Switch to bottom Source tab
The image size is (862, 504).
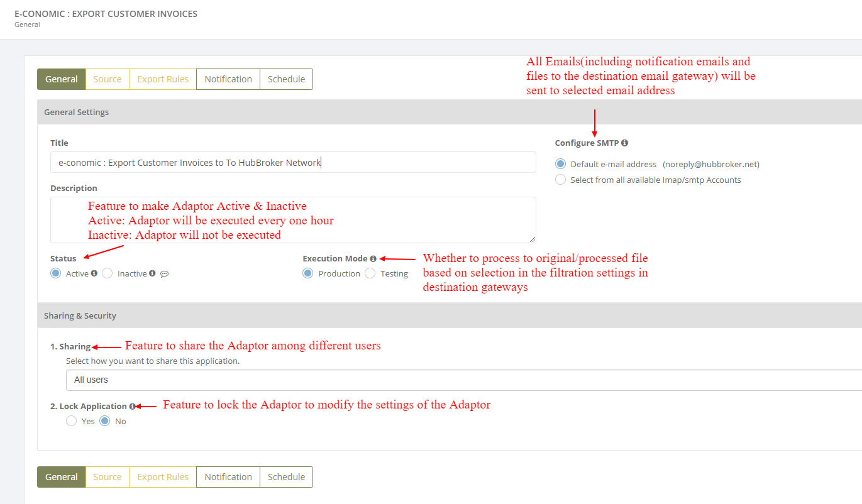point(108,477)
